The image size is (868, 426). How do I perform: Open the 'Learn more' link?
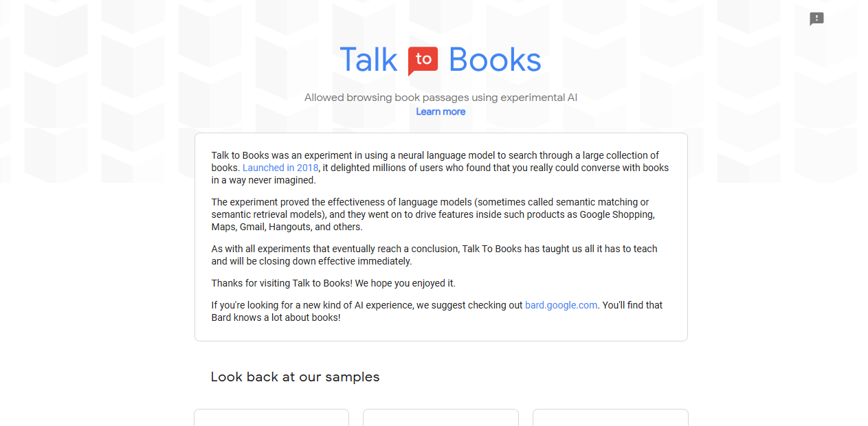pyautogui.click(x=441, y=111)
